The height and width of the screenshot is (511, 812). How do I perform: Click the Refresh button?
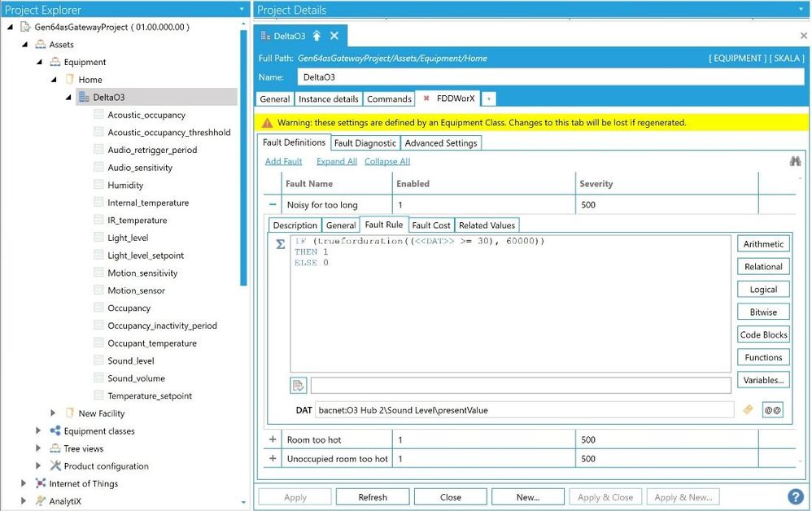373,497
